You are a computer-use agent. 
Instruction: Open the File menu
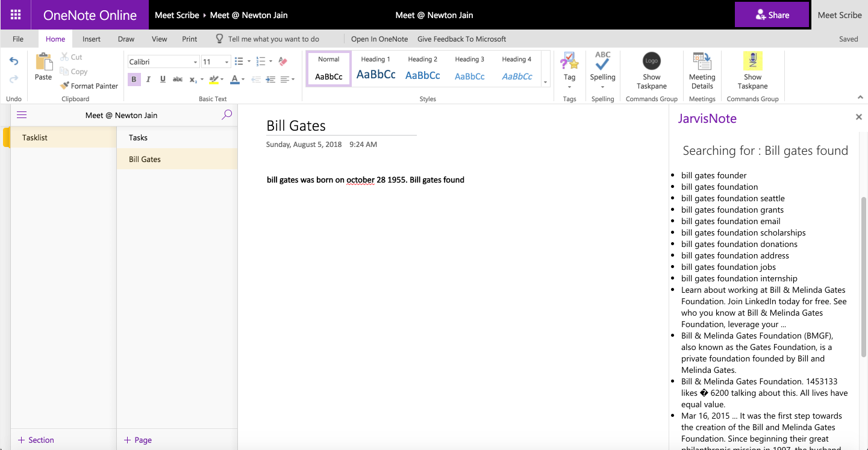pos(18,39)
